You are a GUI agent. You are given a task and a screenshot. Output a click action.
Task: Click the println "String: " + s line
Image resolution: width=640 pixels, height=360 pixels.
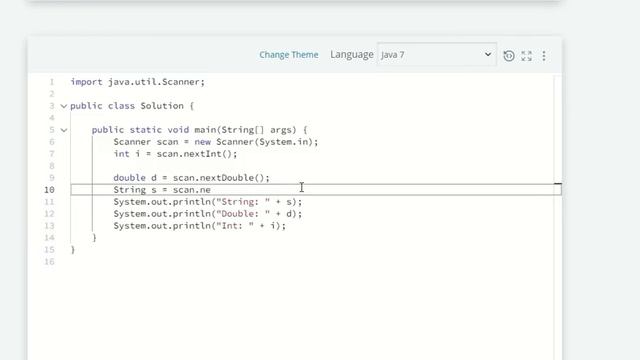coord(208,202)
